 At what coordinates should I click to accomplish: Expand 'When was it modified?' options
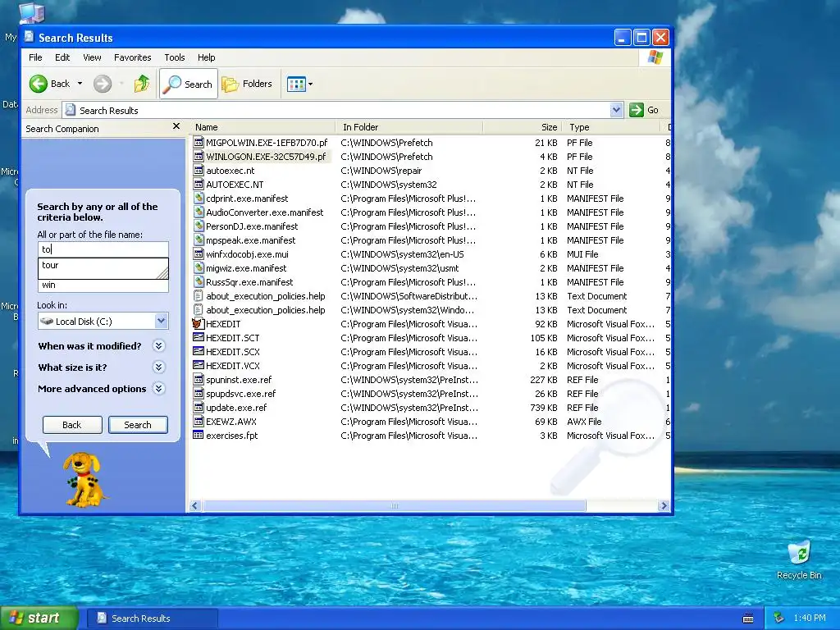pos(158,346)
